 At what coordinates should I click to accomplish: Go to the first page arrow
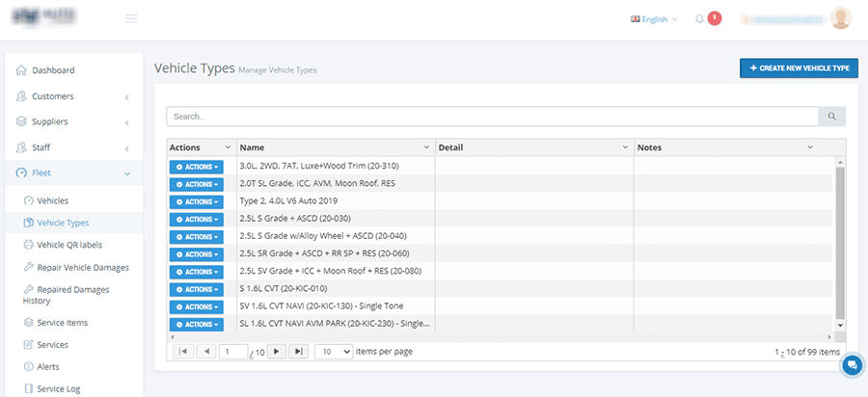(183, 352)
